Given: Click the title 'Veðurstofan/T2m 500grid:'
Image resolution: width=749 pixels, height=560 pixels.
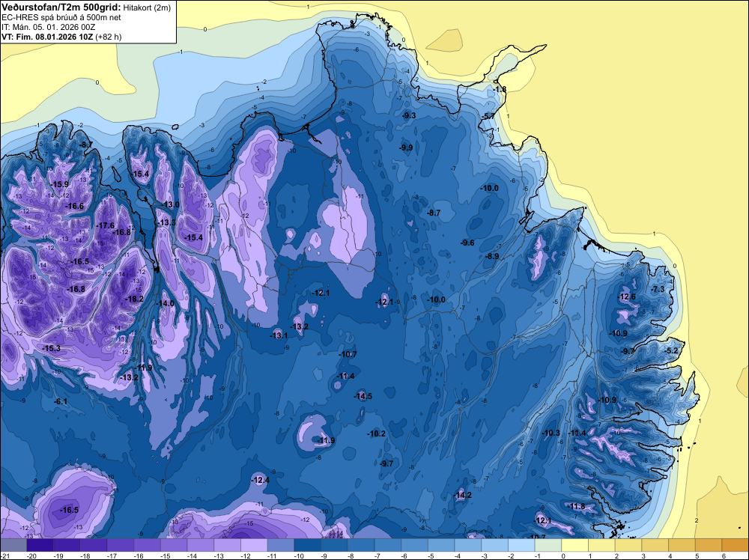Looking at the screenshot, I should 61,7.
